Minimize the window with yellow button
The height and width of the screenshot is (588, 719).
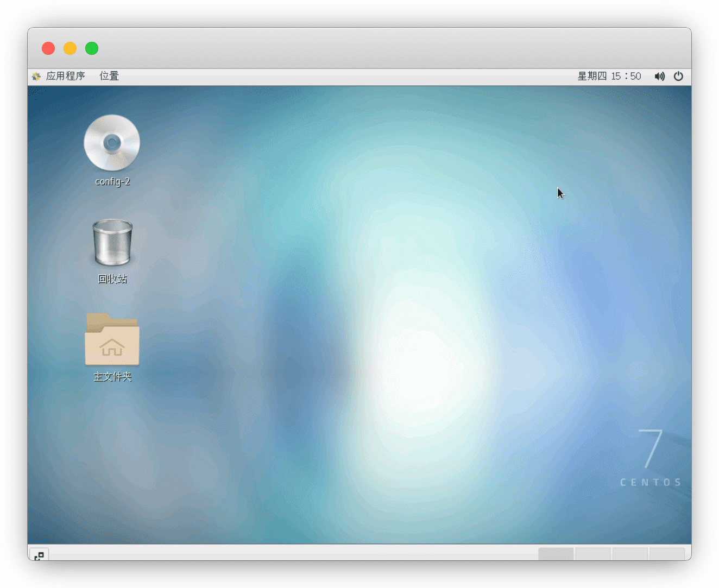pyautogui.click(x=70, y=48)
